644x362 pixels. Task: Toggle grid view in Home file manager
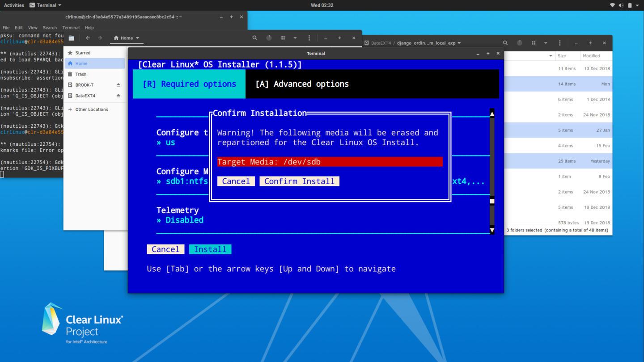click(283, 38)
